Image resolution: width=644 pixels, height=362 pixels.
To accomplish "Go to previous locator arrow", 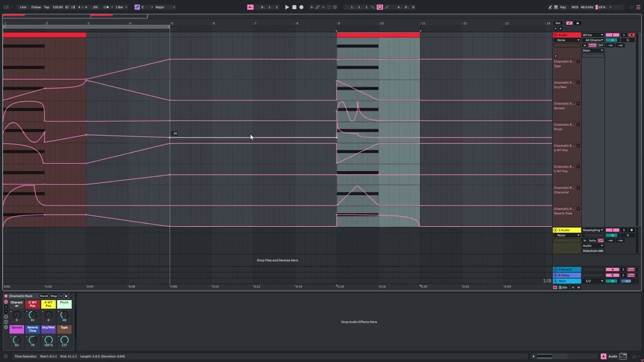I will [555, 29].
